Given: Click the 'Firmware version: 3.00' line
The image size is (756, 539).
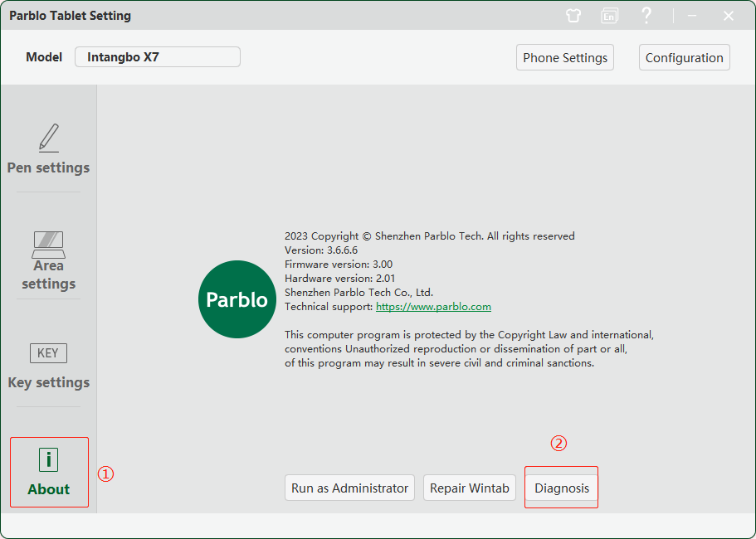Looking at the screenshot, I should tap(339, 264).
